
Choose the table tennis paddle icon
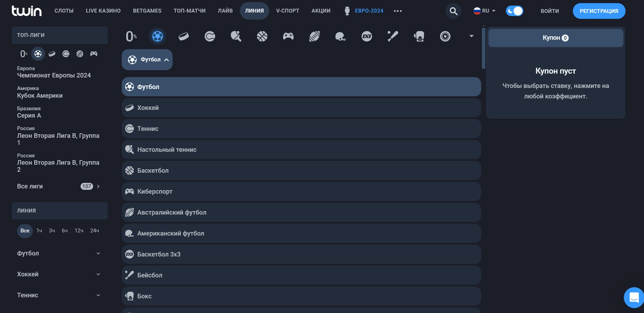[236, 36]
